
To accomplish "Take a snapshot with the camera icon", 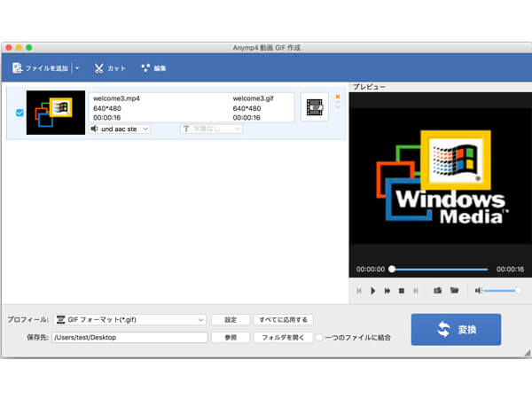I will 438,291.
